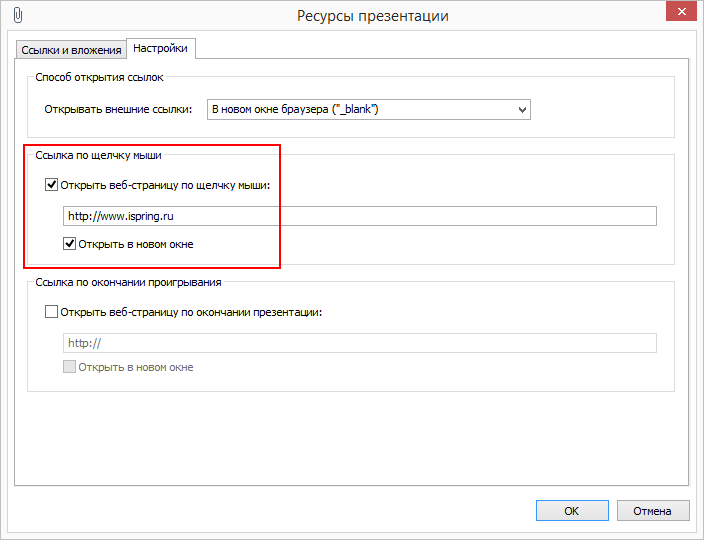Click the Способ открытия ссылок group title
The width and height of the screenshot is (704, 540).
[x=99, y=77]
